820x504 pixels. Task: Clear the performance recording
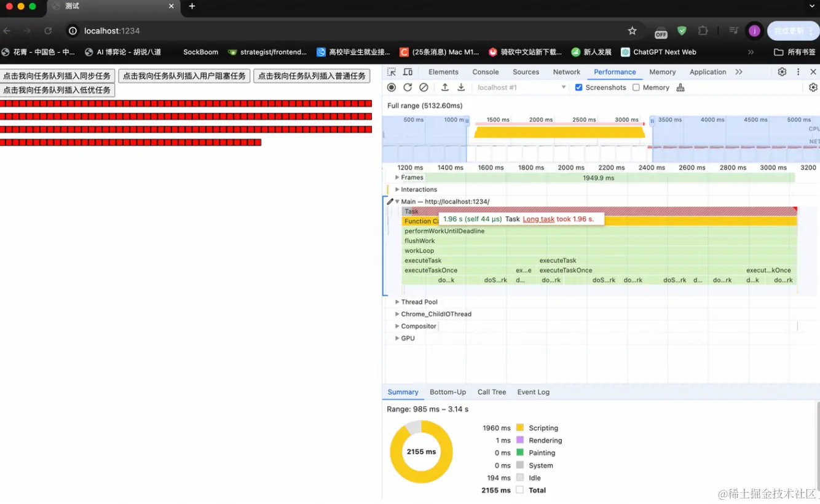click(424, 87)
